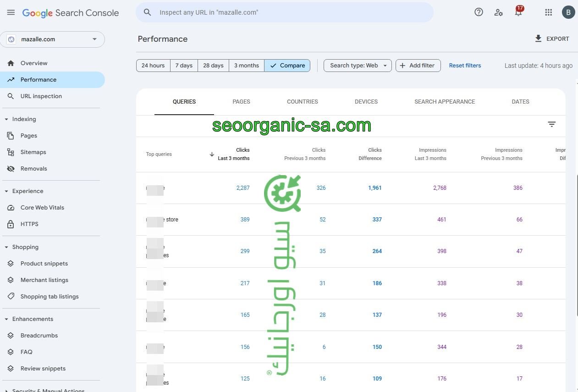Open the mazalle.com property selector dropdown

53,39
